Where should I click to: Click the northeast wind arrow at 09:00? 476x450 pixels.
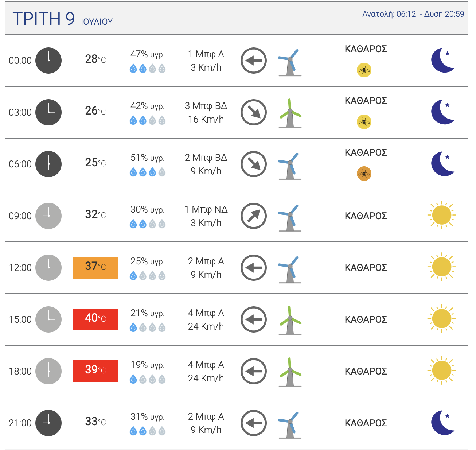point(254,216)
